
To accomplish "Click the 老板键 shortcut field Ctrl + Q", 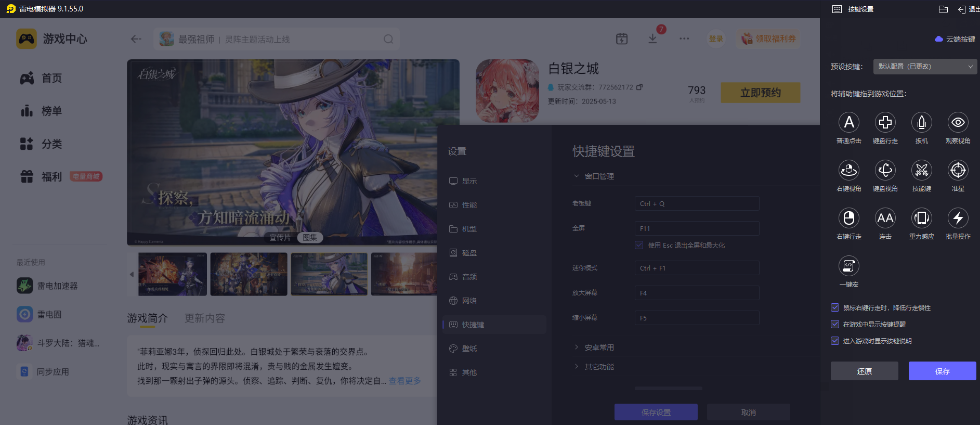I will (697, 203).
